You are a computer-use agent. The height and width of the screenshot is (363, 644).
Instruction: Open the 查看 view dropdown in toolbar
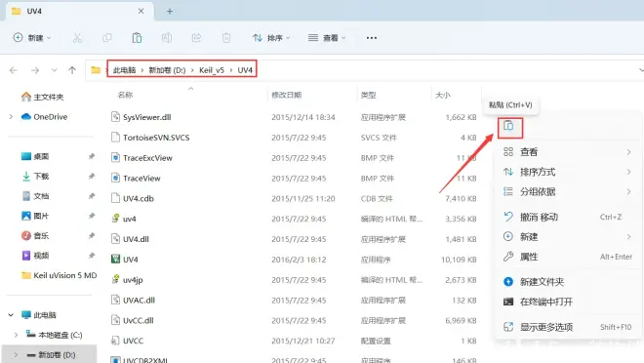coord(327,38)
